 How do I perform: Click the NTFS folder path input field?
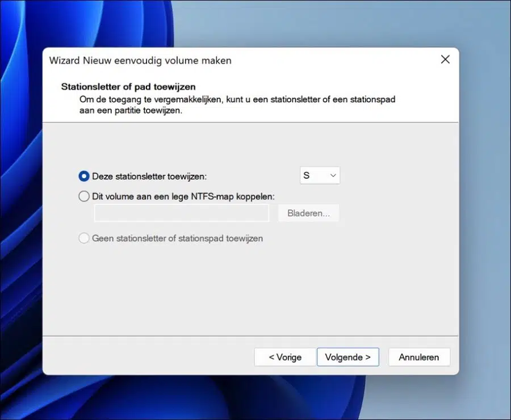[x=182, y=213]
